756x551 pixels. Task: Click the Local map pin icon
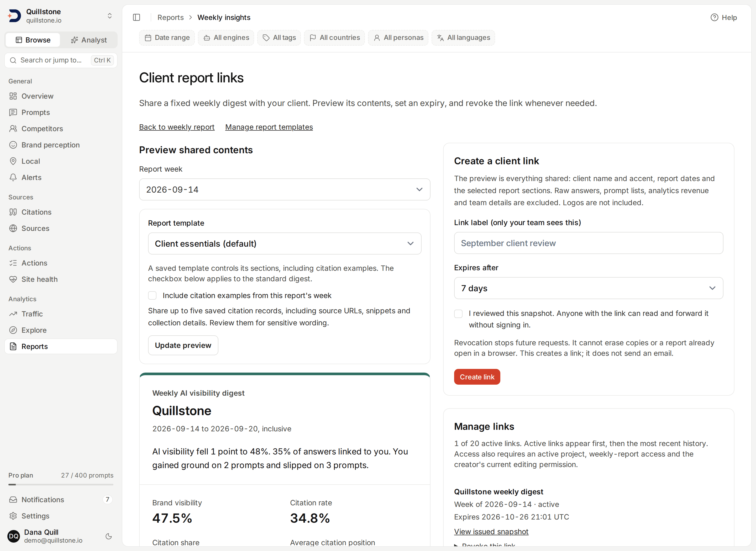coord(13,161)
